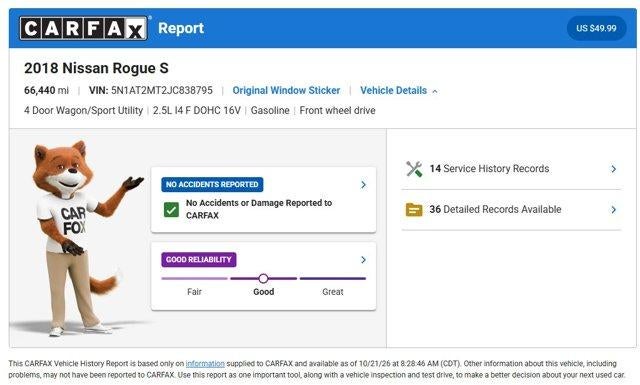Click the No Accidents Reported badge
This screenshot has width=640, height=385.
coord(212,185)
